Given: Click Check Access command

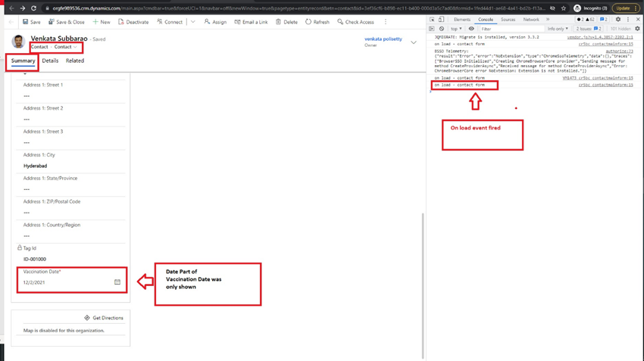Looking at the screenshot, I should click(355, 22).
